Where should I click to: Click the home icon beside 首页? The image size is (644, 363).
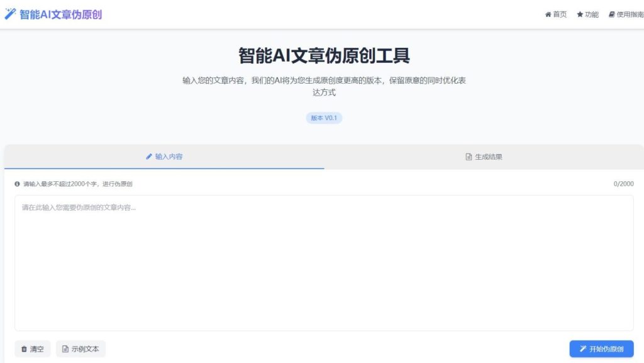[x=548, y=14]
